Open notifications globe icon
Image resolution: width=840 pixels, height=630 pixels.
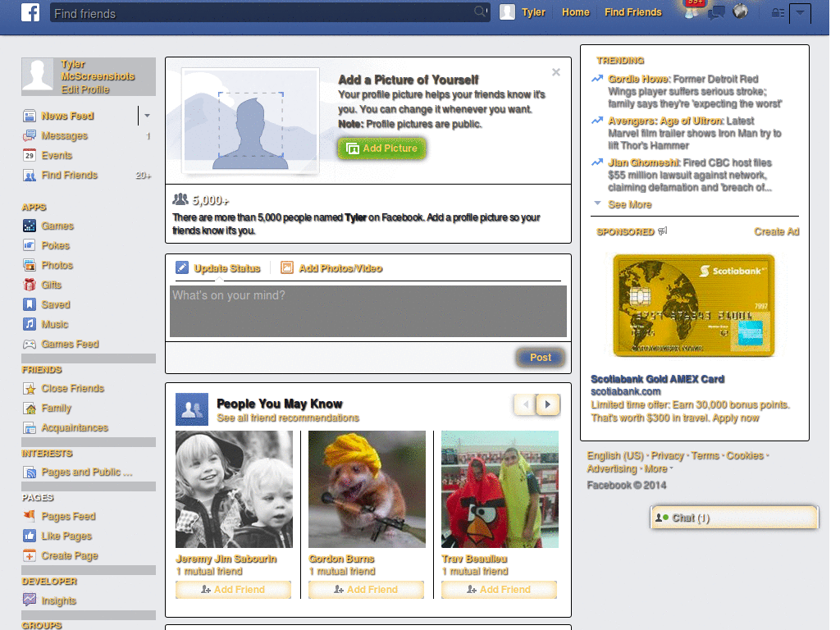[x=741, y=11]
